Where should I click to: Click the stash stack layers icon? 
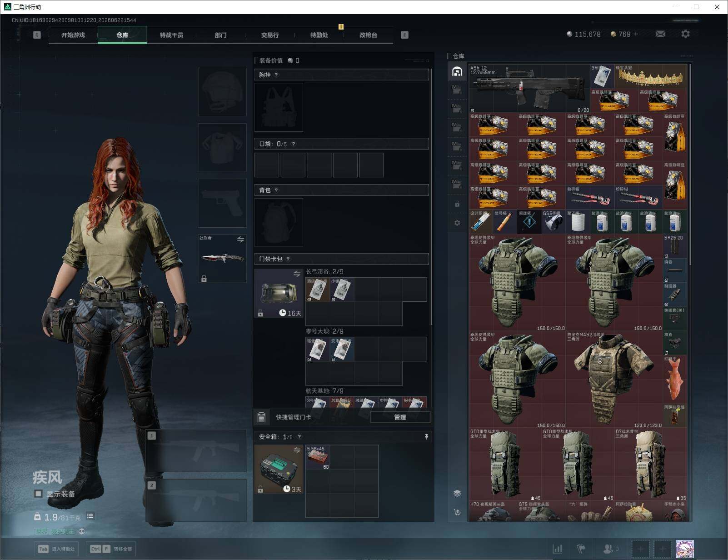(x=457, y=493)
